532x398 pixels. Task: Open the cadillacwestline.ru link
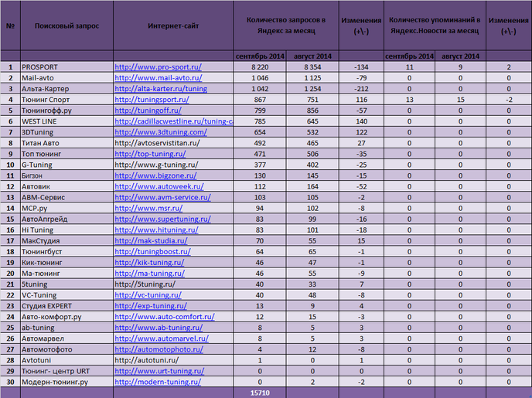[x=174, y=121]
